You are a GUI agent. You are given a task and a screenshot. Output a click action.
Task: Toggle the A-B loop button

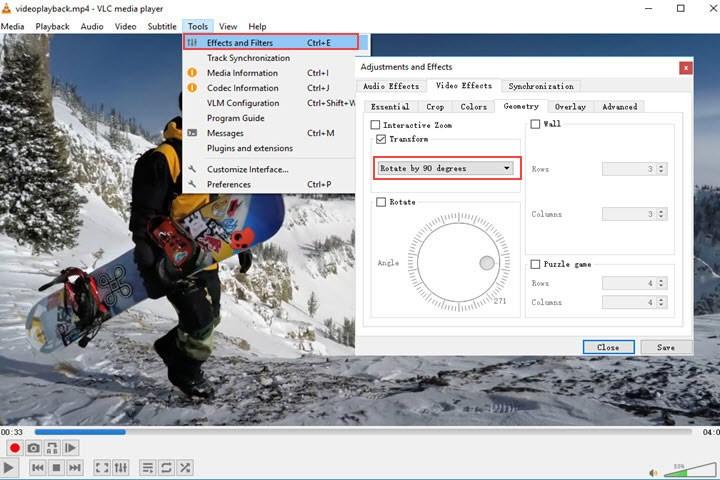[52, 448]
